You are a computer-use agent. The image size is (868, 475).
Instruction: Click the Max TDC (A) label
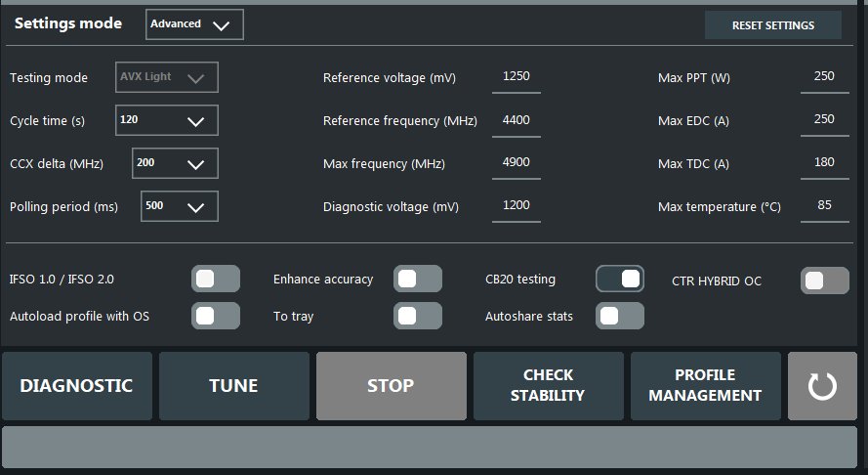coord(693,164)
